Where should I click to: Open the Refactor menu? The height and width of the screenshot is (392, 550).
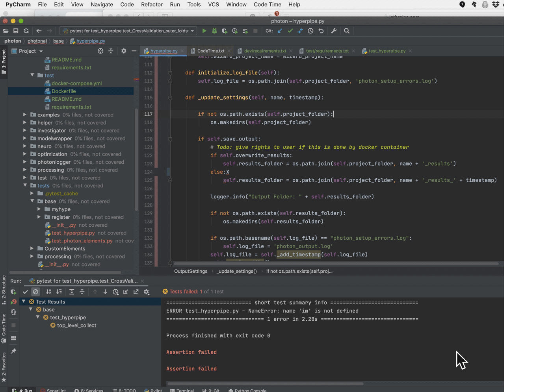[152, 4]
